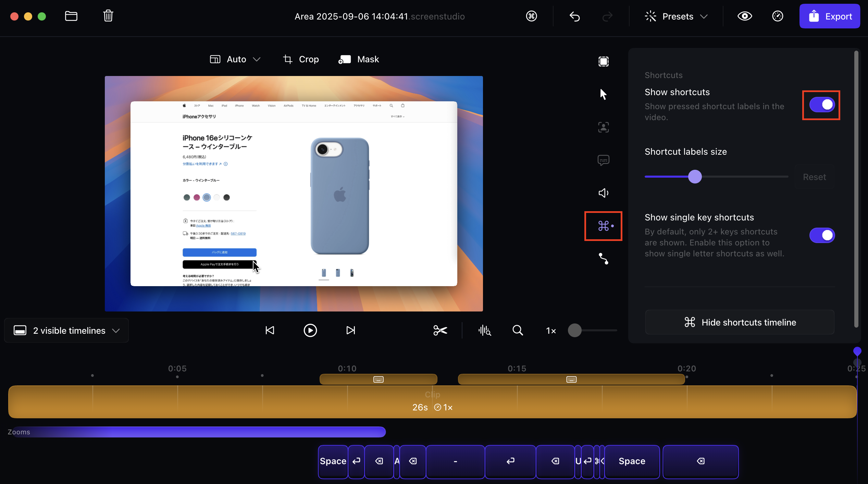Export the recording
Viewport: 868px width, 484px height.
tap(830, 16)
